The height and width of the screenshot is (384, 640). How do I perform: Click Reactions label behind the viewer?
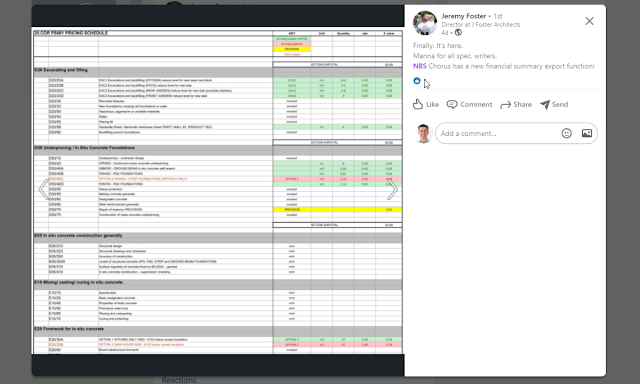click(x=179, y=380)
